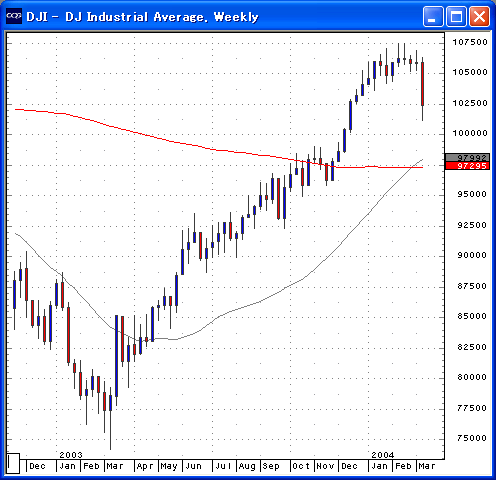The height and width of the screenshot is (480, 496).
Task: Click the Sep label on time axis
Action: (x=271, y=466)
